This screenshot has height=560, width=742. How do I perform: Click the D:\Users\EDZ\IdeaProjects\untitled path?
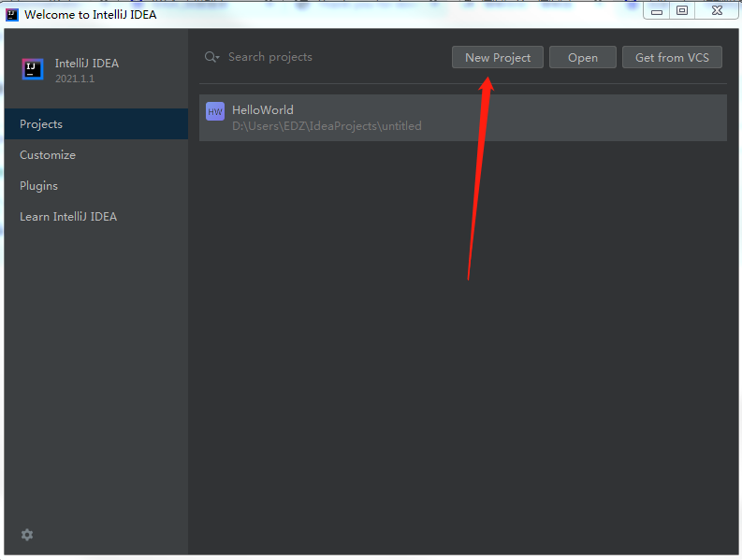[x=327, y=126]
